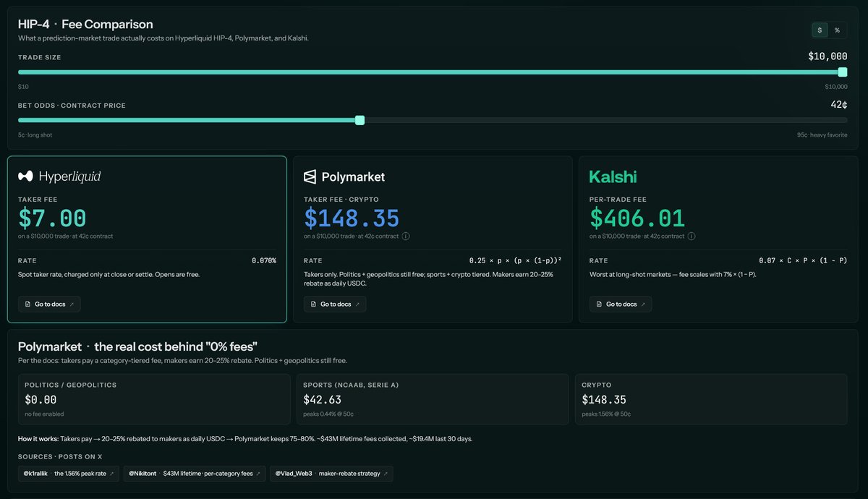This screenshot has height=499, width=868.
Task: Click the $0.00 politics fee value
Action: coord(41,400)
